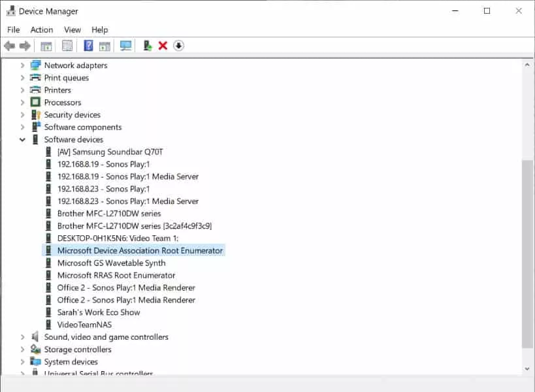Collapse the Software devices node

pyautogui.click(x=22, y=140)
